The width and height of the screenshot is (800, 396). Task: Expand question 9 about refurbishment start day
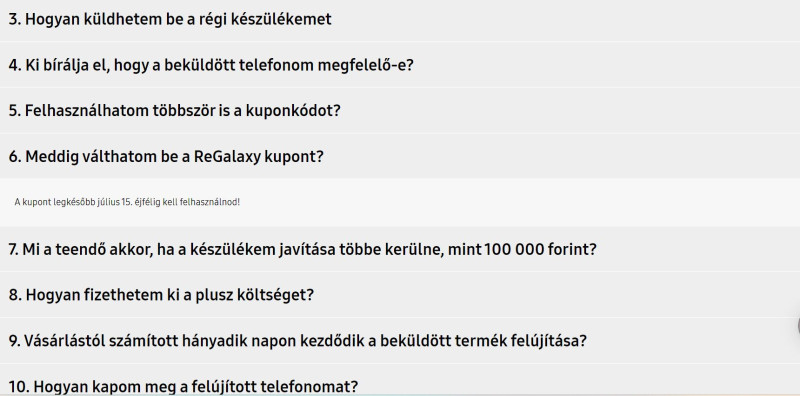(400, 340)
